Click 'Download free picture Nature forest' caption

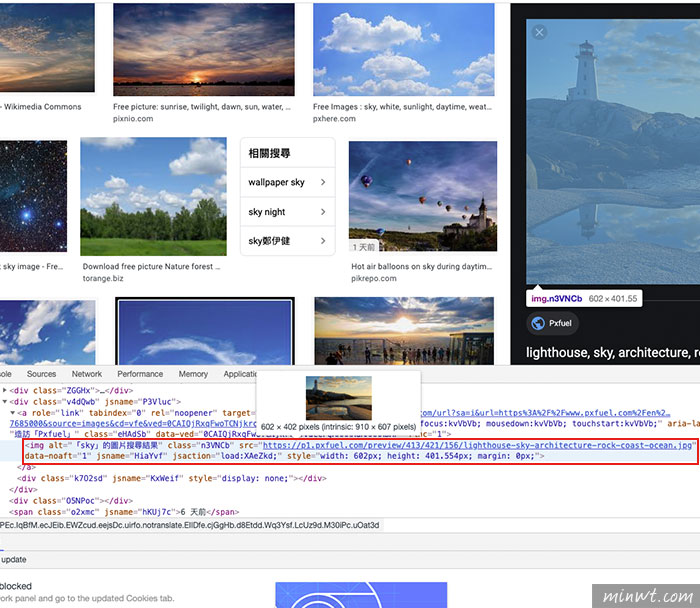(151, 267)
